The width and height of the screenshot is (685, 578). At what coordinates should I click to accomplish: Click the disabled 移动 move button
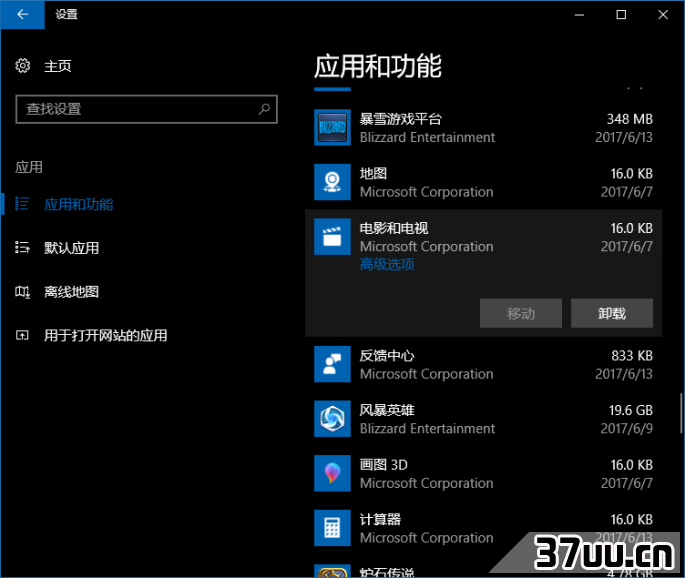click(521, 313)
